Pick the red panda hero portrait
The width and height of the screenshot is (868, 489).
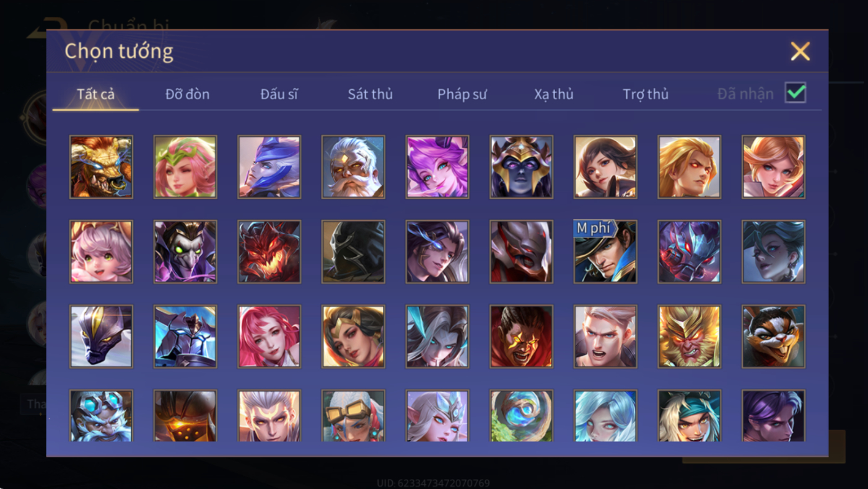[x=774, y=337]
